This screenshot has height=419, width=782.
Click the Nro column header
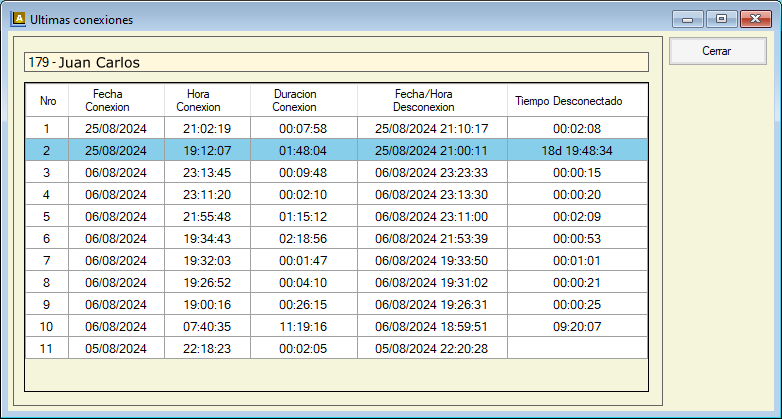click(x=47, y=100)
